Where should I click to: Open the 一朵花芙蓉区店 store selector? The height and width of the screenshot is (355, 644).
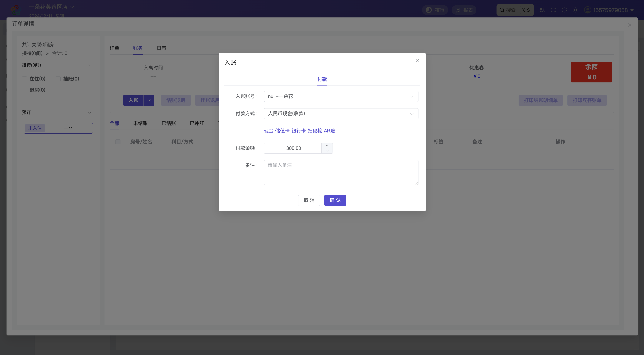tap(52, 7)
